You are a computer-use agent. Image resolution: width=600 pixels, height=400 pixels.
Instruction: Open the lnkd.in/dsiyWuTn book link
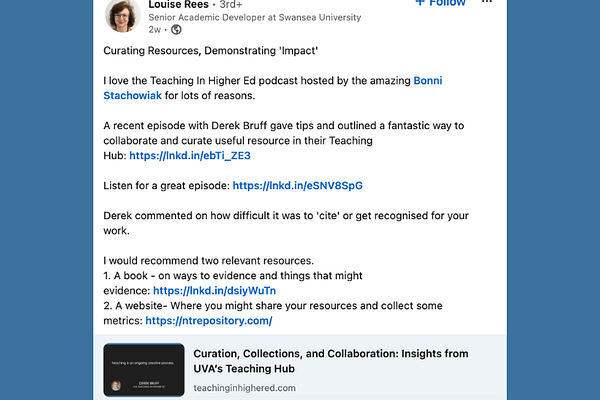click(x=201, y=291)
